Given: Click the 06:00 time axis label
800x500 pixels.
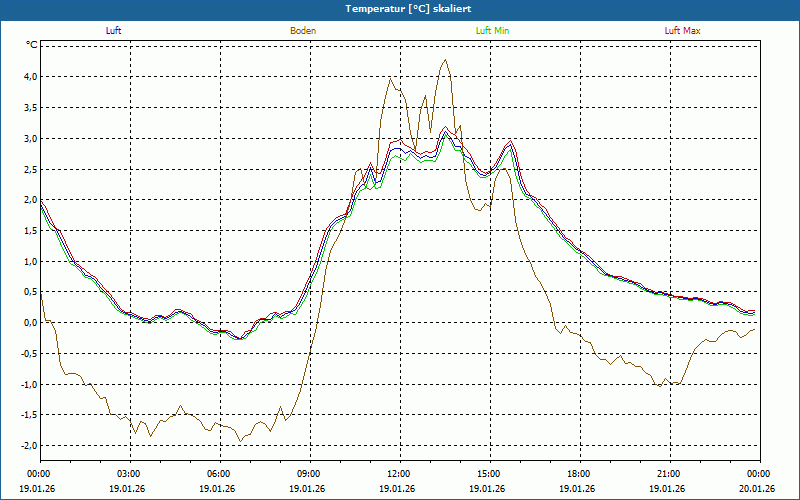Looking at the screenshot, I should pos(219,474).
